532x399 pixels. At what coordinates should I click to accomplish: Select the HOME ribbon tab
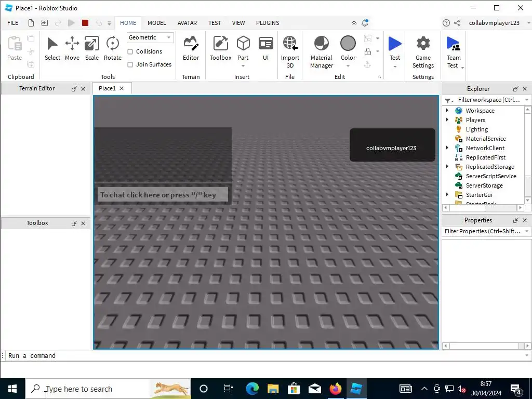(x=128, y=23)
